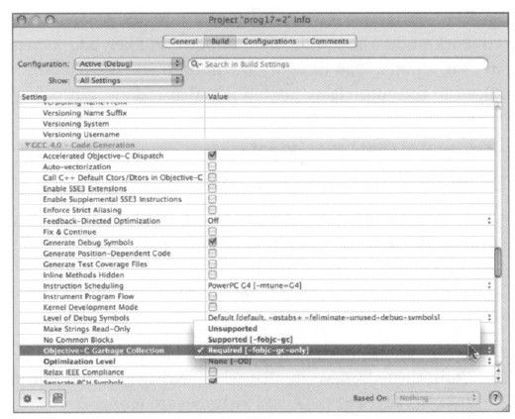Screen dimensions: 515x419
Task: Open the Show All Settings dropdown
Action: 129,80
